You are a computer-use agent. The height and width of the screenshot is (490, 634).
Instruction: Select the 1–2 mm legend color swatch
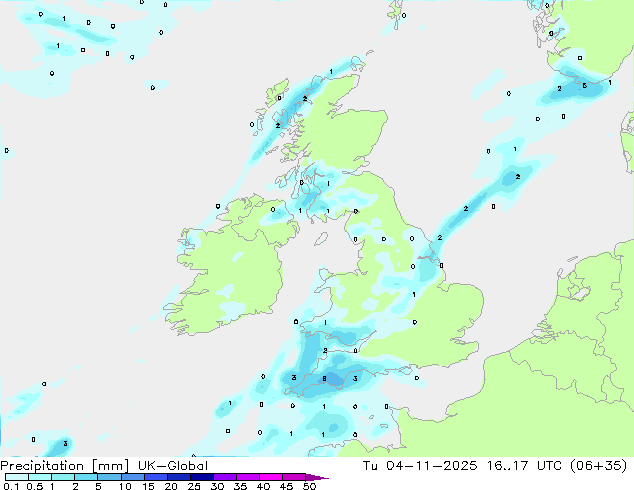63,477
